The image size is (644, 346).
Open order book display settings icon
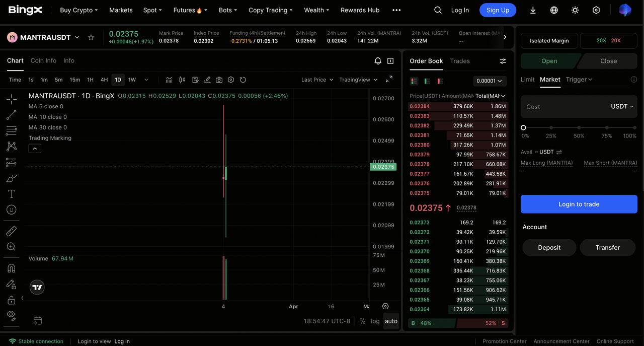click(503, 61)
